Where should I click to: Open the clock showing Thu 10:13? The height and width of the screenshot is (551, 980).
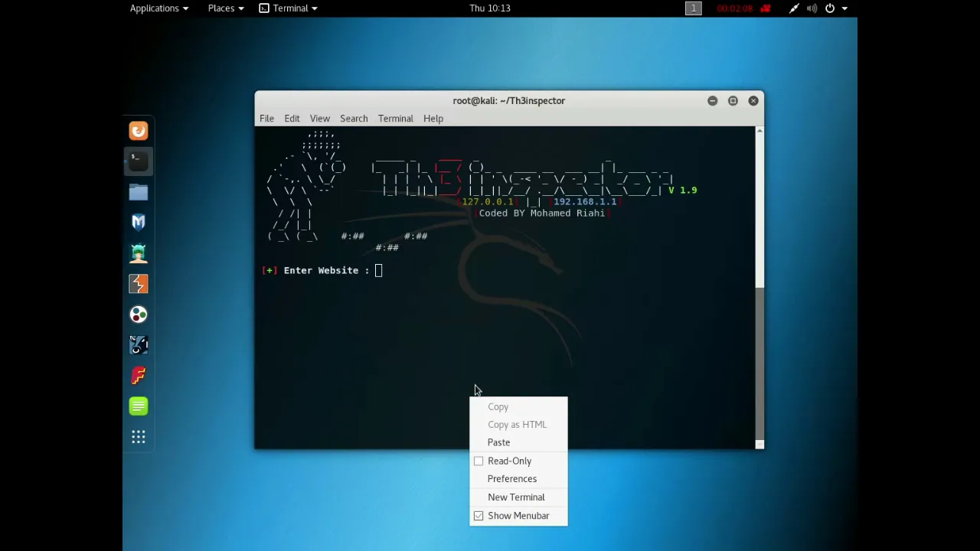pyautogui.click(x=490, y=8)
